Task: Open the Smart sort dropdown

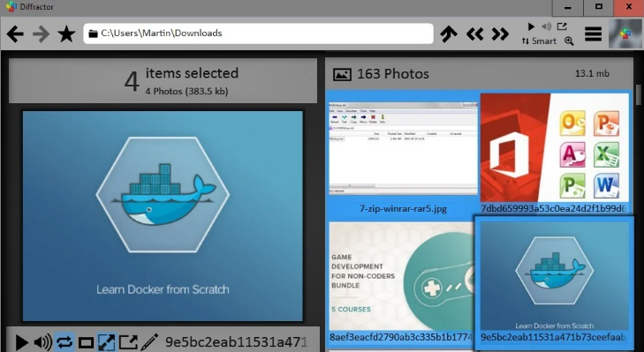Action: tap(539, 41)
